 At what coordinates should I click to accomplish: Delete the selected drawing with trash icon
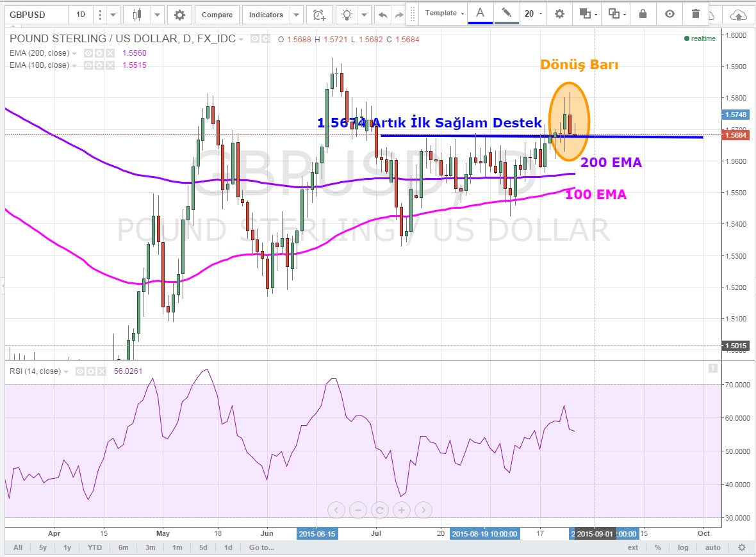click(x=696, y=13)
